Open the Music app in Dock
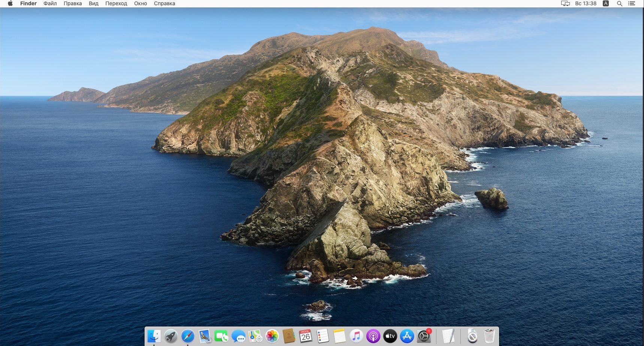 [356, 336]
